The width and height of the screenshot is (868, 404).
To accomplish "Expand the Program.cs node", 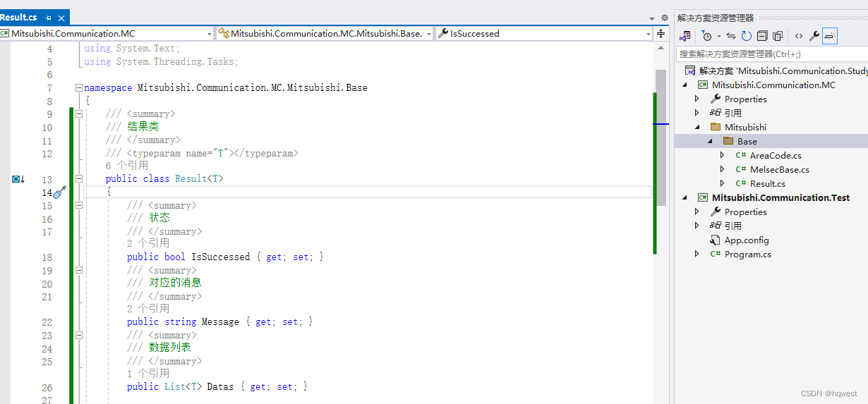I will pos(697,254).
